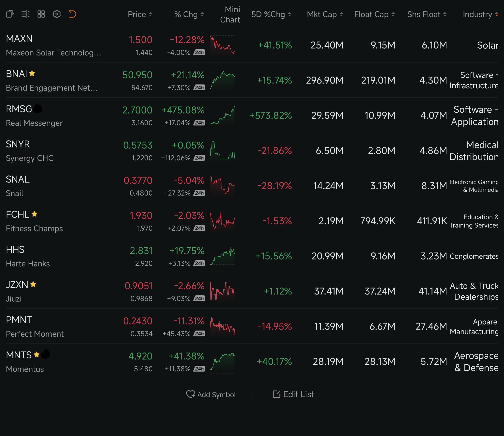This screenshot has height=436, width=504.
Task: Open the RMSG ticker symbol
Action: [19, 109]
